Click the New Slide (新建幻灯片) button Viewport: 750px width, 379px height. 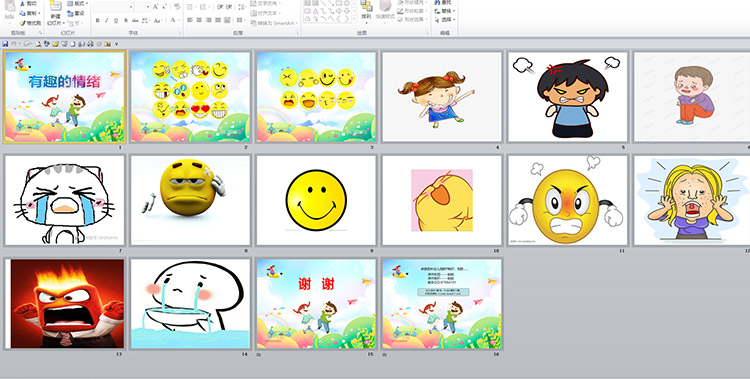point(55,13)
